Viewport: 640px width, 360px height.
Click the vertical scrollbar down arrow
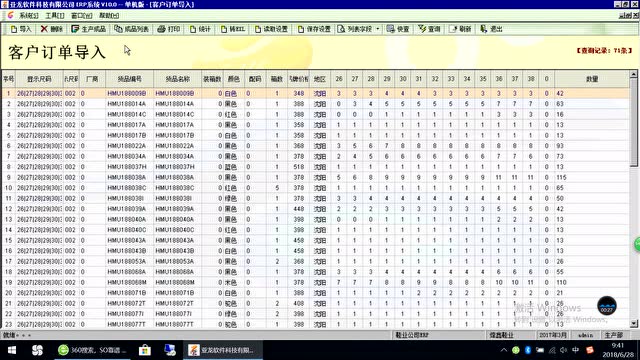pyautogui.click(x=633, y=324)
